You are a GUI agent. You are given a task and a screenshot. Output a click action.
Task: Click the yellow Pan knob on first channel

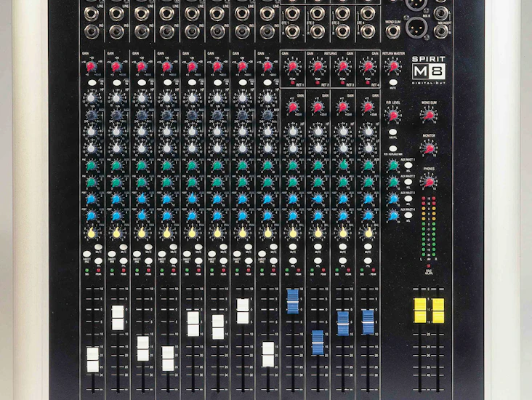pos(91,233)
